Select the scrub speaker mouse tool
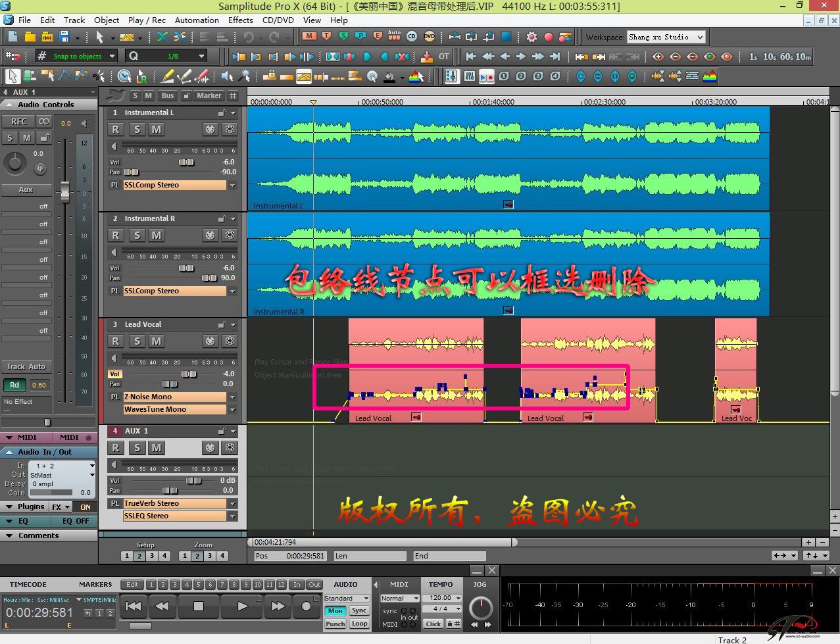Viewport: 840px width, 644px height. (x=228, y=76)
